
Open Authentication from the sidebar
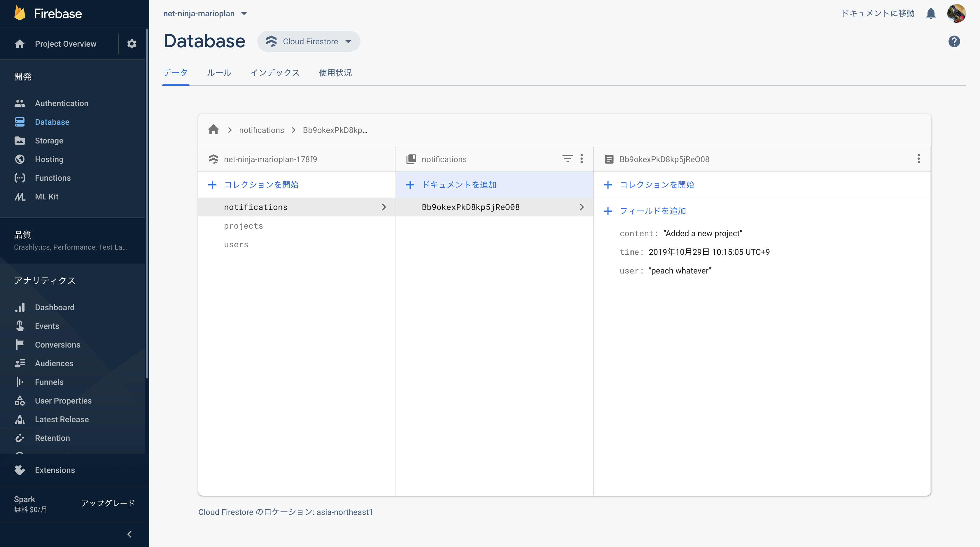coord(62,103)
